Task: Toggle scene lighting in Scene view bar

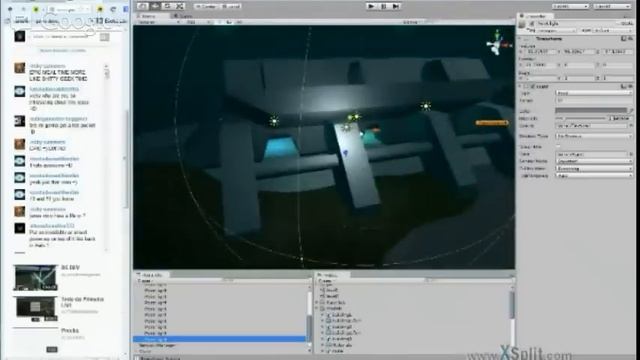Action: (220, 22)
